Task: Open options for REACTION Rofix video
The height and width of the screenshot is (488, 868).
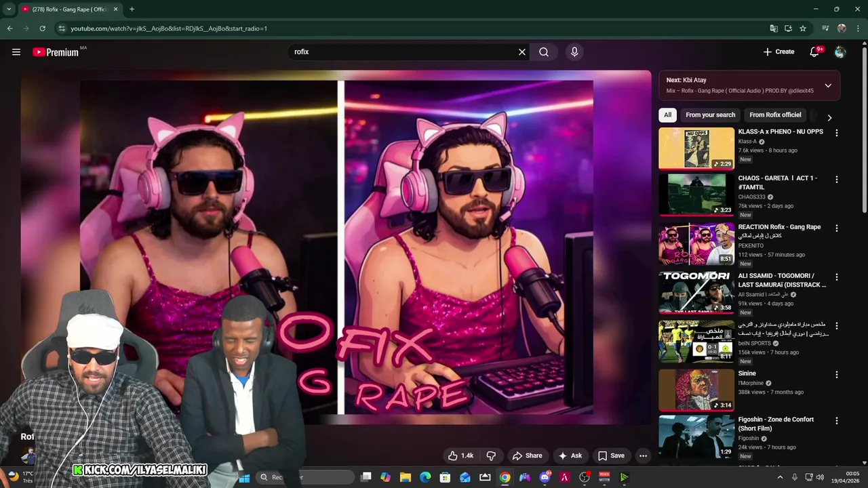Action: click(836, 228)
